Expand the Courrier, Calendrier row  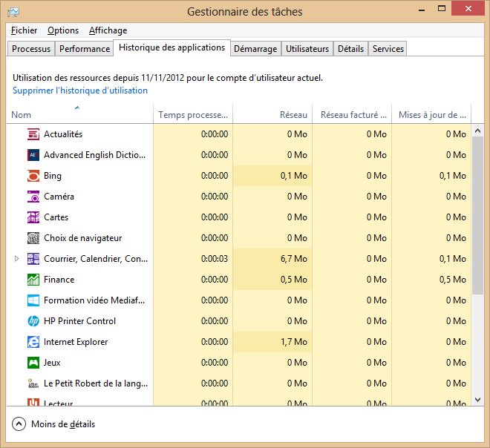[x=17, y=259]
